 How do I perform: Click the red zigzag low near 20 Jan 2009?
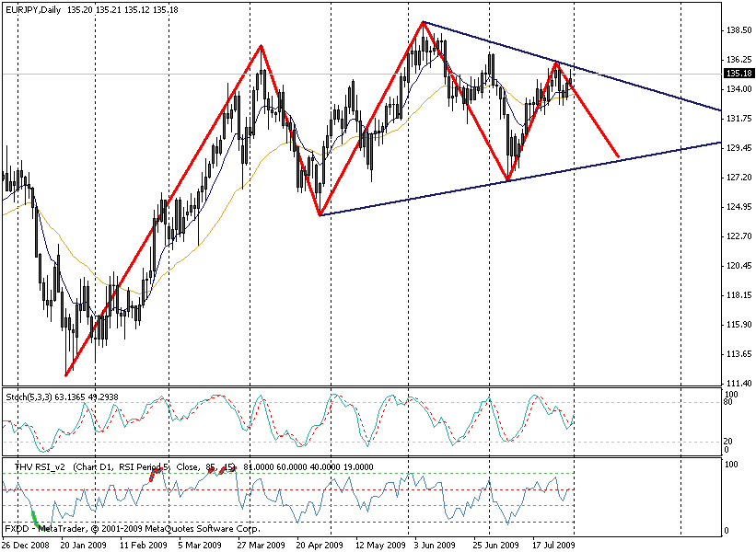click(x=66, y=374)
